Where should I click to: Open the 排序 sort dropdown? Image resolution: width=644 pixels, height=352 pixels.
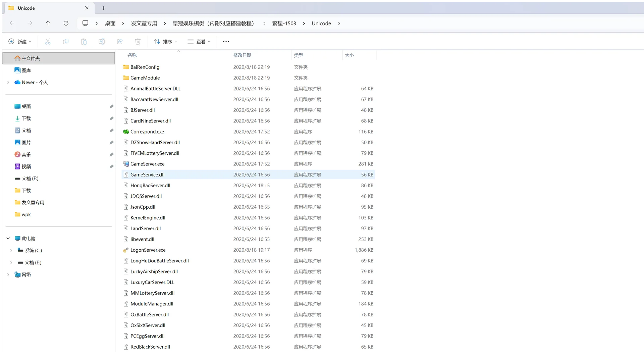point(165,42)
